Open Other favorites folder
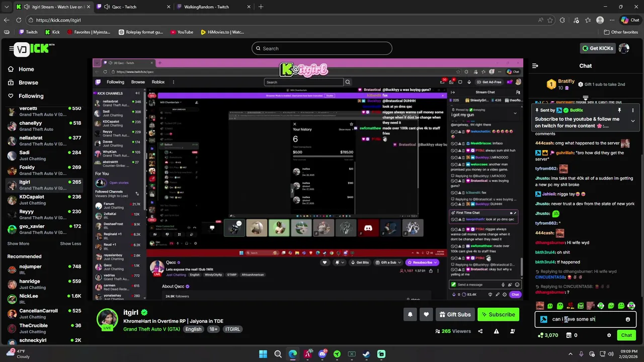The width and height of the screenshot is (644, 362). [621, 32]
